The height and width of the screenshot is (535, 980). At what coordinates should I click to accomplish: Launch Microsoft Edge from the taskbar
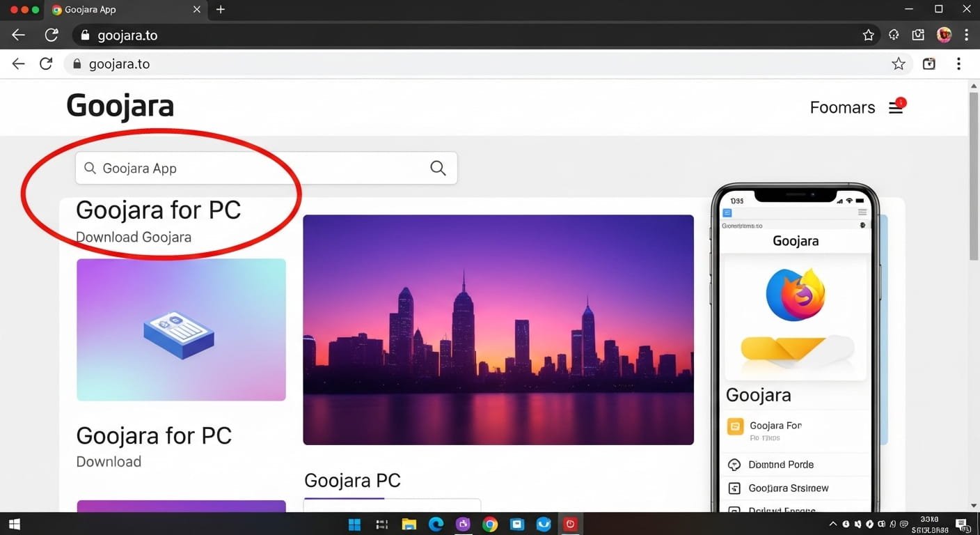coord(436,525)
